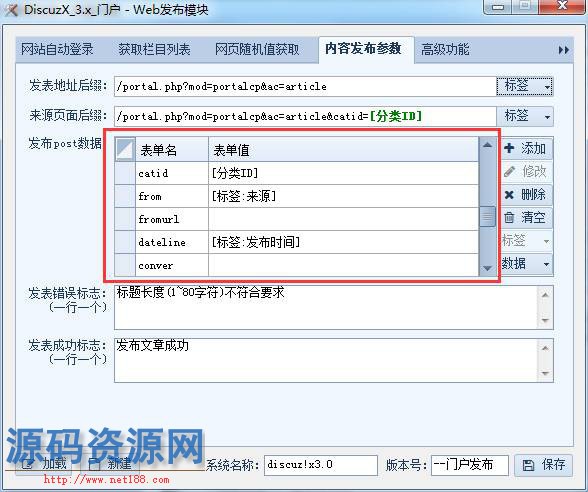
Task: Select the dateline form name cell
Action: click(172, 242)
